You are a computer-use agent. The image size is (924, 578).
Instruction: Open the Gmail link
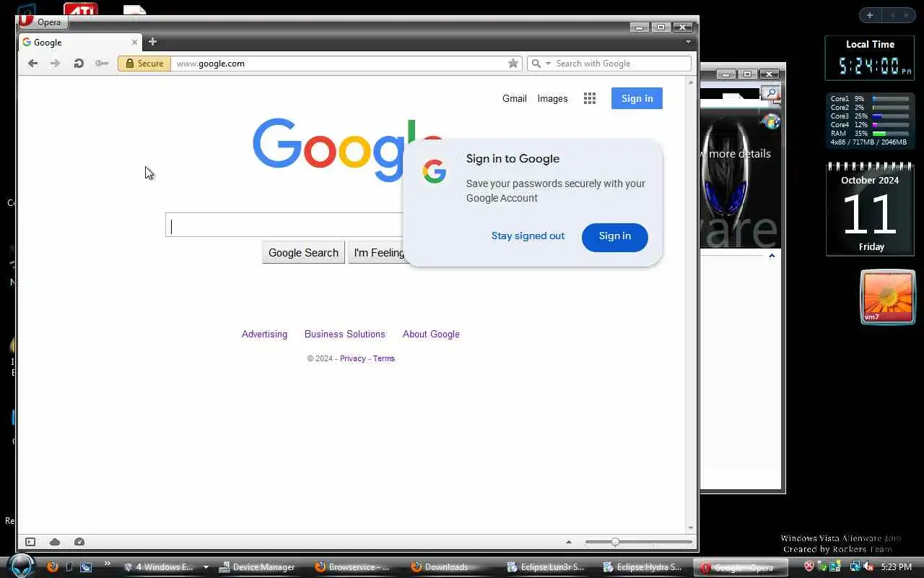(515, 98)
